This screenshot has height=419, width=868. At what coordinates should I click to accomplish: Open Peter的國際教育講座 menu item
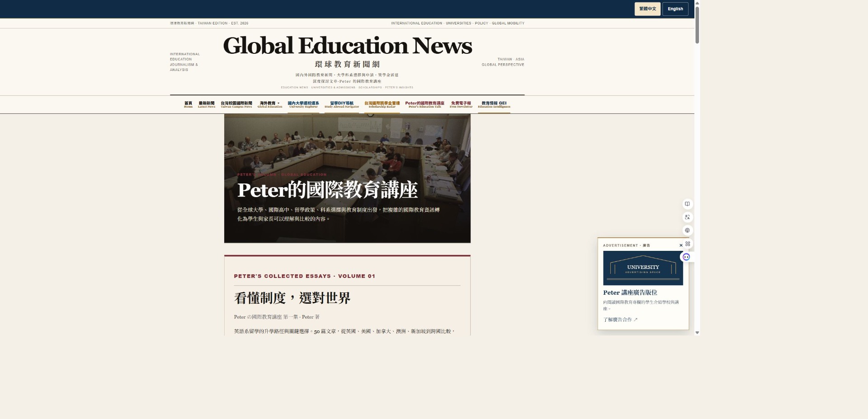425,104
